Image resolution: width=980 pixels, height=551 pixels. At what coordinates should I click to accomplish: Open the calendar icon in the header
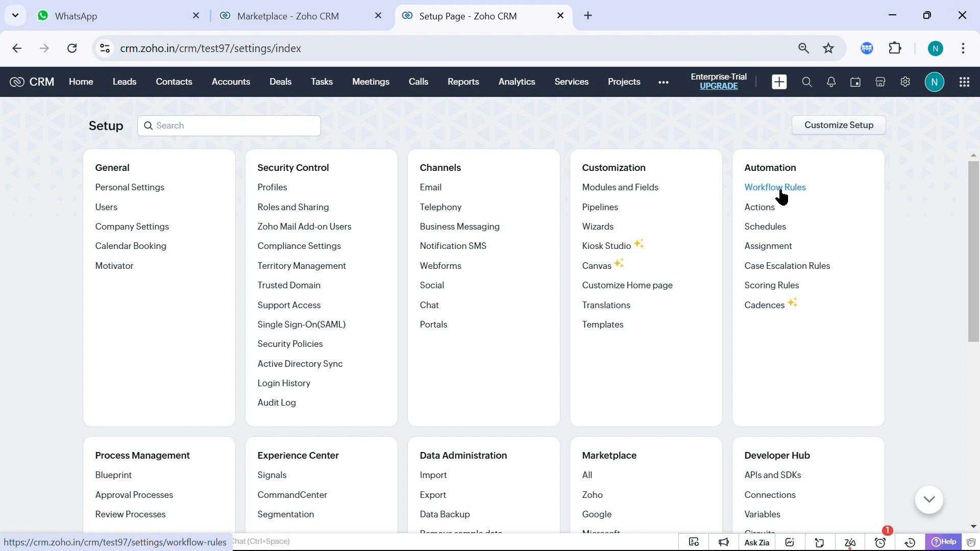[x=855, y=82]
